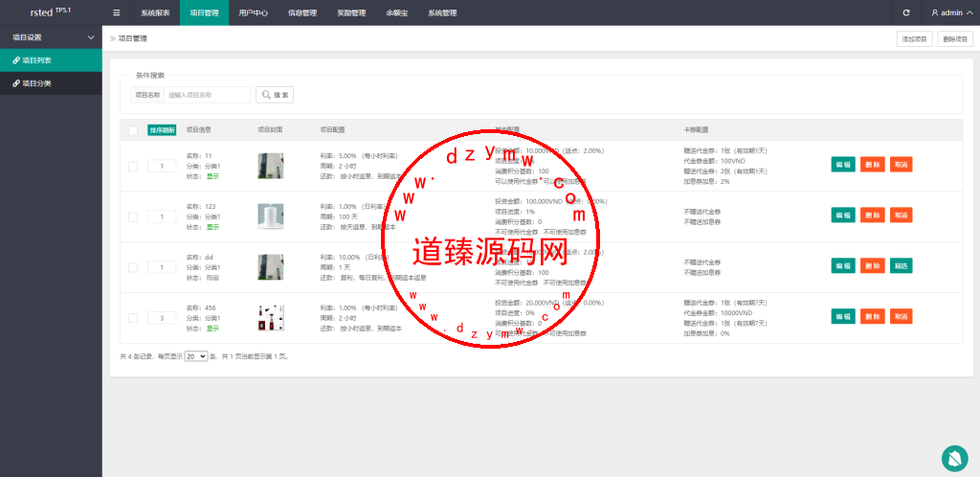Select 项目分类 in the sidebar

click(52, 83)
